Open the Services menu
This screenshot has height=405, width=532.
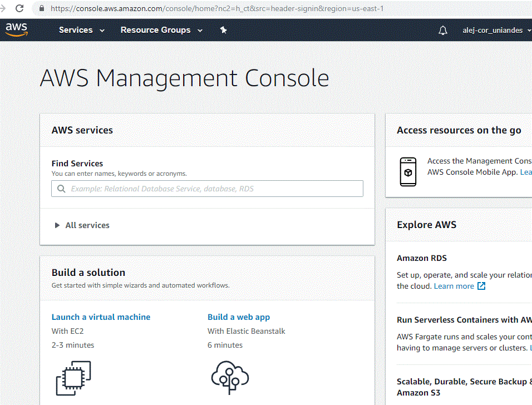click(76, 30)
